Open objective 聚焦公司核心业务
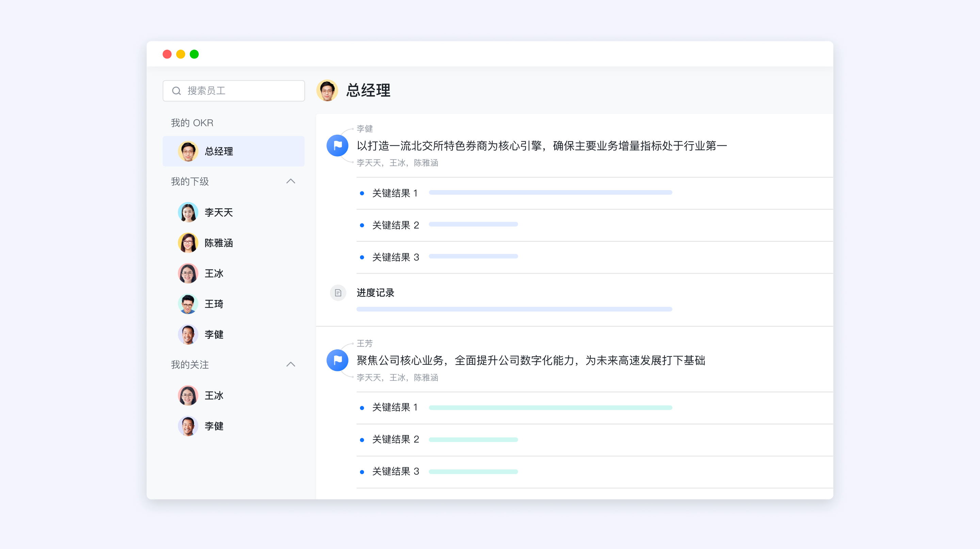The height and width of the screenshot is (549, 980). click(531, 360)
